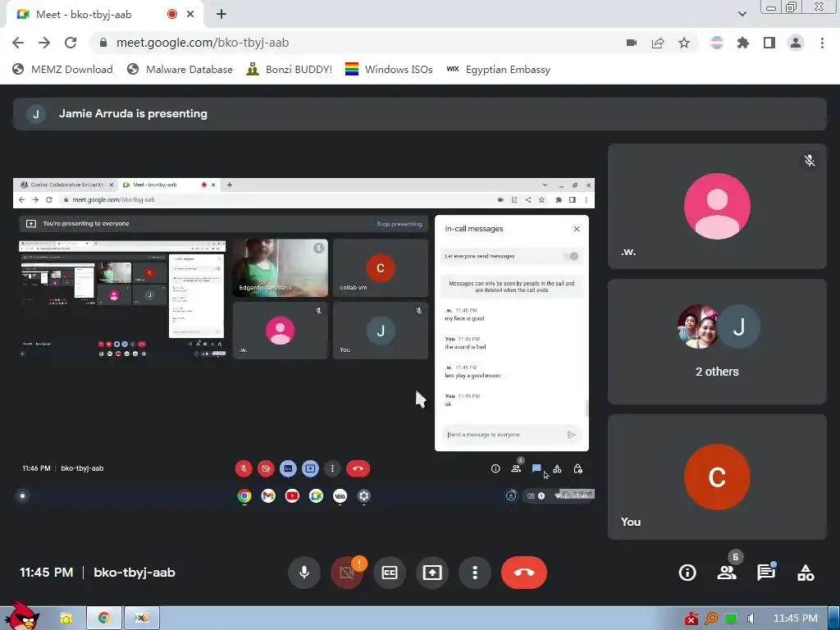
Task: Open Malware Database bookmark
Action: (x=180, y=69)
